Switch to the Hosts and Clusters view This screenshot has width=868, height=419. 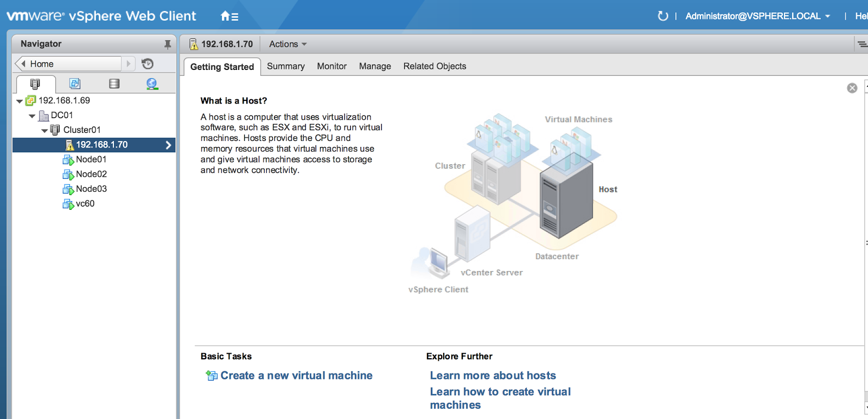tap(35, 84)
